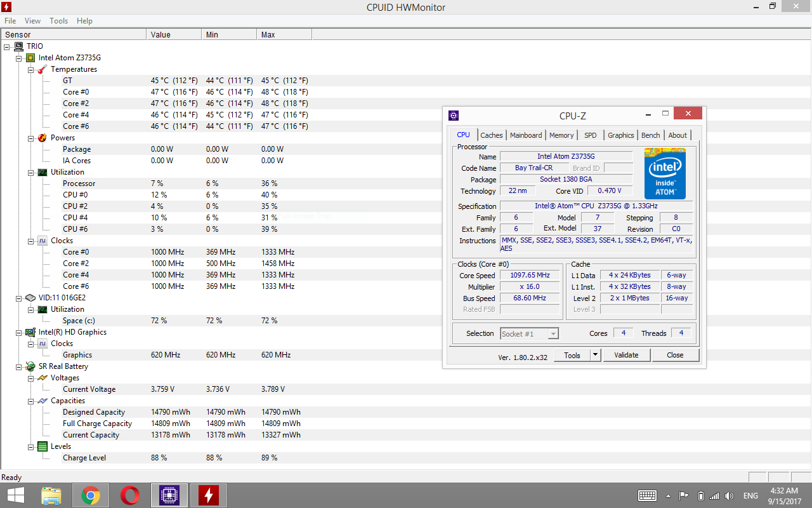Click the Intel Inside Atom logo
Screen dimensions: 812x508
(665, 173)
